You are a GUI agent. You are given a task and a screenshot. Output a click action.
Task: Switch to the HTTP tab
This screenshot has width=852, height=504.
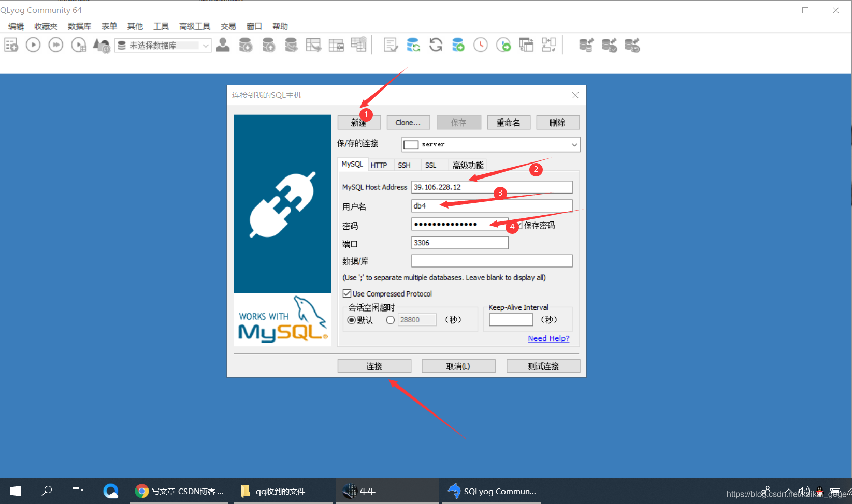point(379,165)
